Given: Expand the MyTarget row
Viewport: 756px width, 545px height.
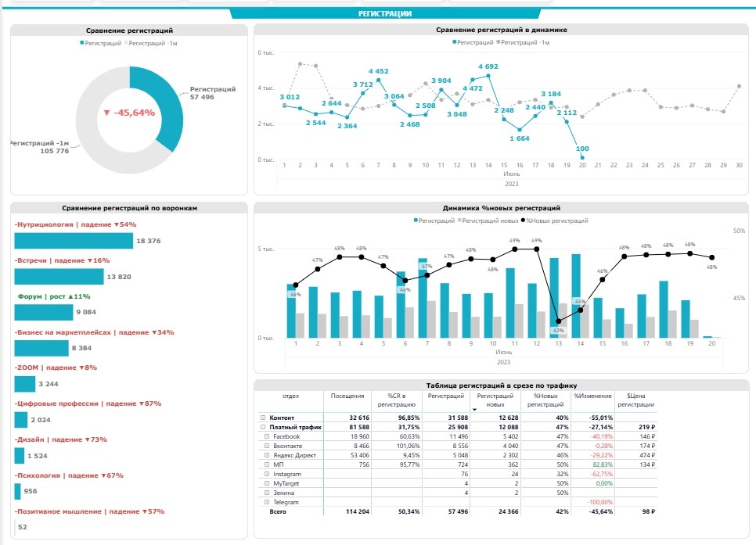Looking at the screenshot, I should click(x=267, y=483).
